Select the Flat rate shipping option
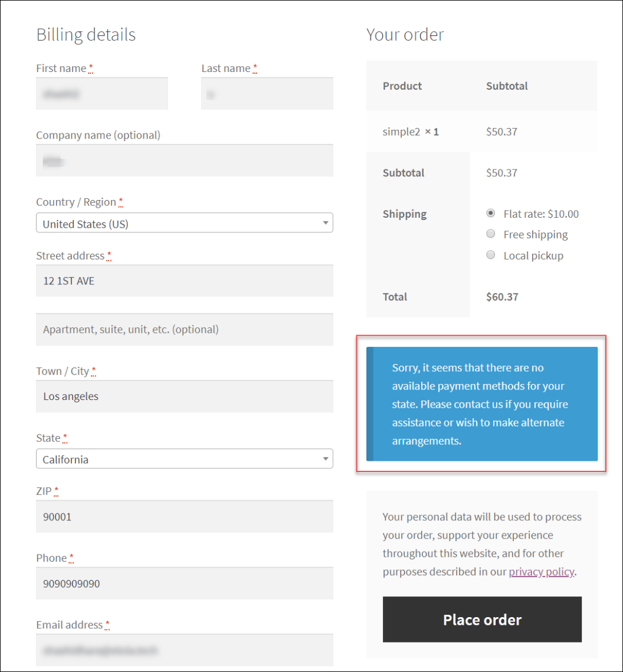Image resolution: width=623 pixels, height=672 pixels. coord(490,214)
